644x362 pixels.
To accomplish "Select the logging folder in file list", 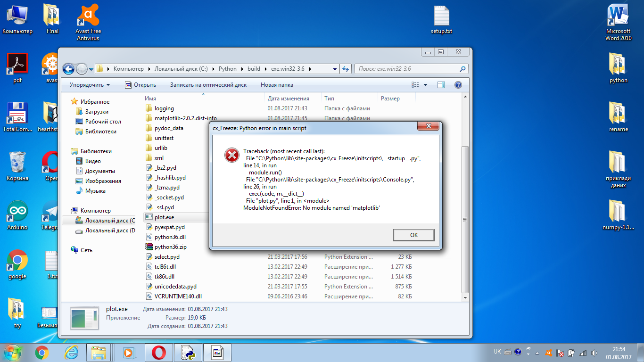I will click(x=164, y=108).
